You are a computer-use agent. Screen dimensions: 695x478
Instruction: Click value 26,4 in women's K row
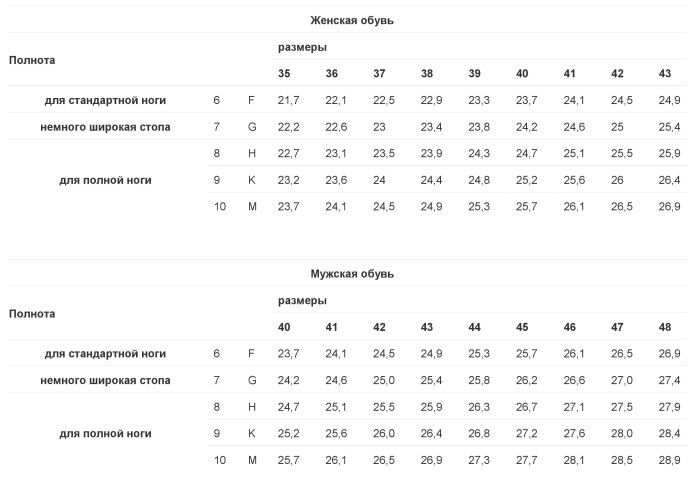669,180
